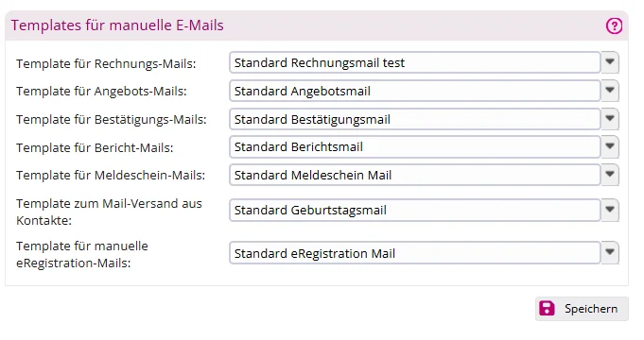The height and width of the screenshot is (340, 644).
Task: Click the Standard eRegistration Mail field
Action: click(x=415, y=253)
